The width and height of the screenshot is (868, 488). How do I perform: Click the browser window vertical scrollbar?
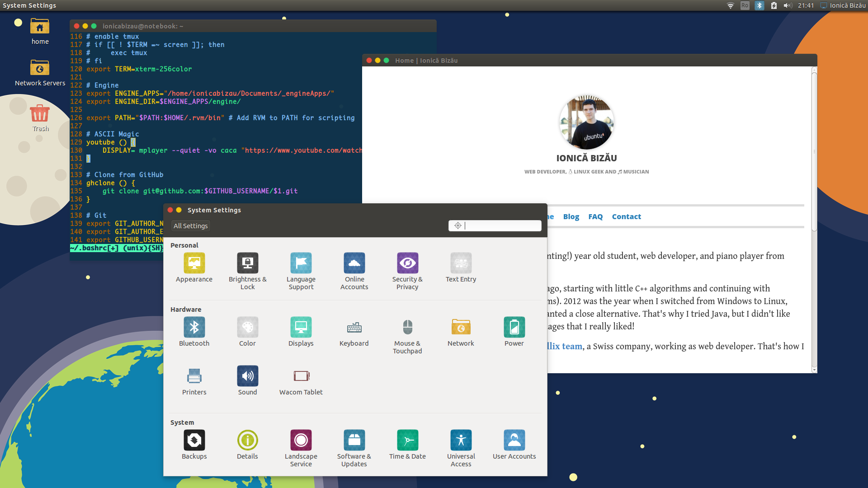coord(814,151)
